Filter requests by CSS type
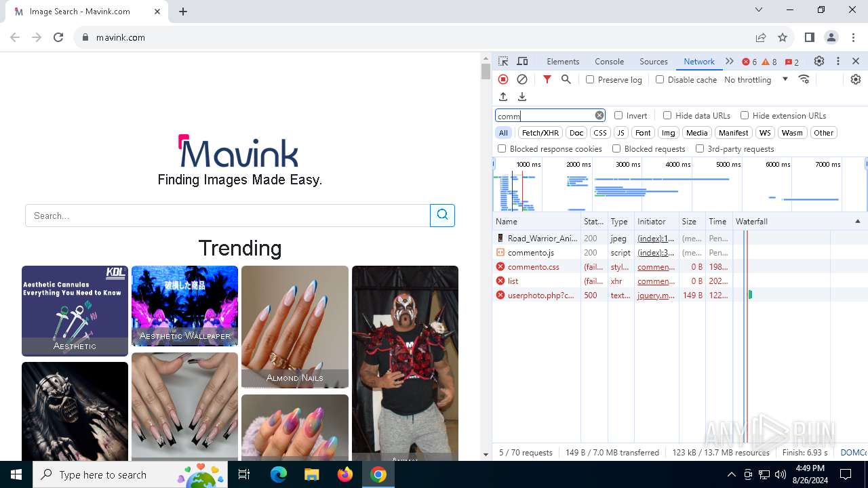This screenshot has width=868, height=488. click(x=600, y=133)
